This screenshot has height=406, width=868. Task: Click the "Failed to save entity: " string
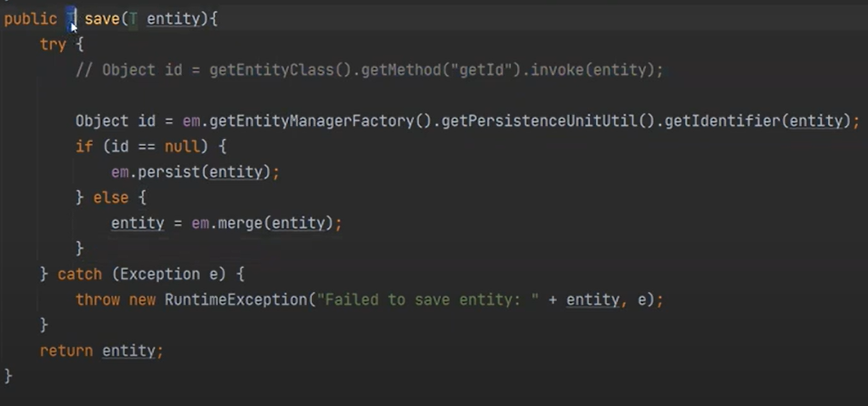click(x=428, y=300)
